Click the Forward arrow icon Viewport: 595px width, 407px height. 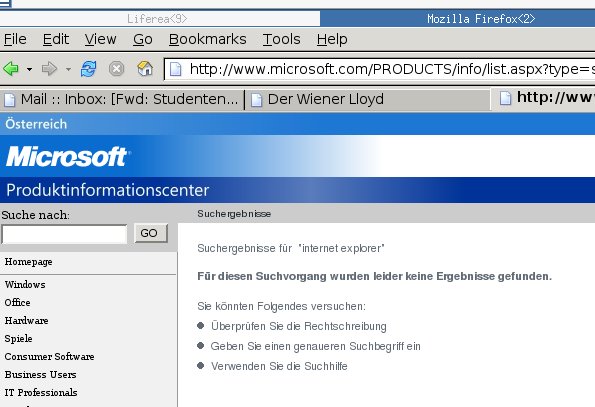coord(49,69)
